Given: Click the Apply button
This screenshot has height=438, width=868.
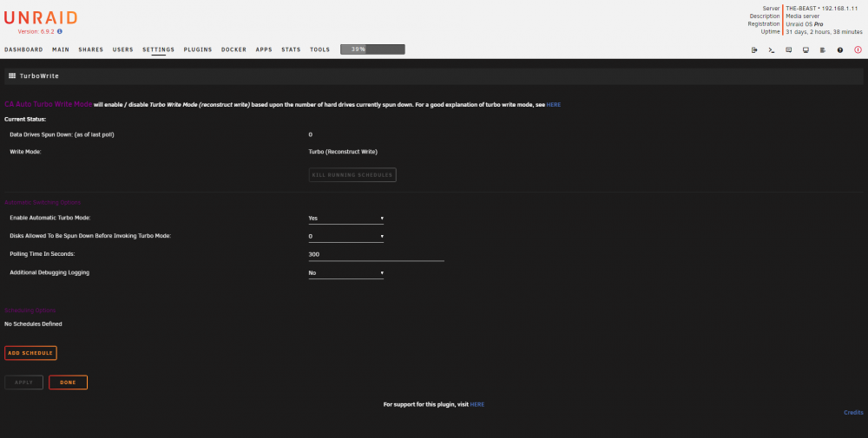Looking at the screenshot, I should point(23,382).
